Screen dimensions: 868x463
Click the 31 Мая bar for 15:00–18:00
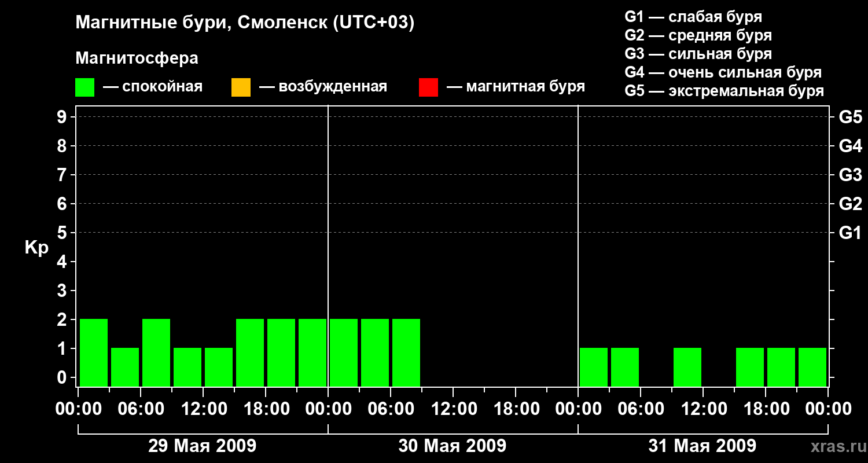click(750, 367)
